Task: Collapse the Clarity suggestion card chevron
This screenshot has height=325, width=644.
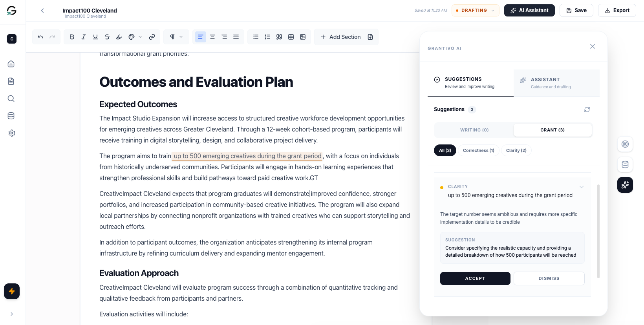Action: tap(581, 187)
